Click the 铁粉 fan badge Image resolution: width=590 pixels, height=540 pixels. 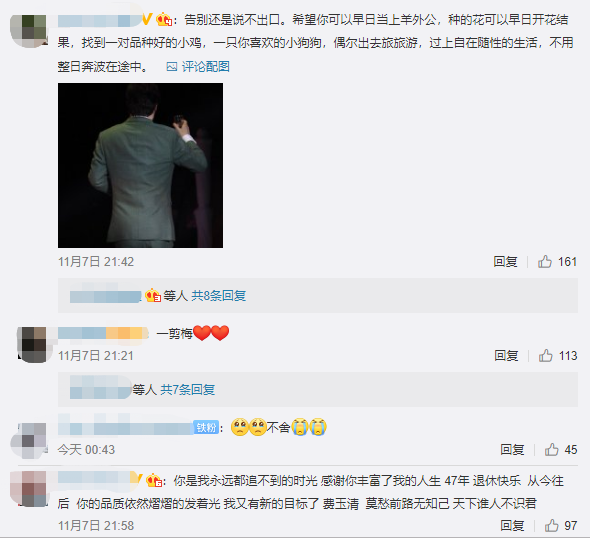pos(206,427)
